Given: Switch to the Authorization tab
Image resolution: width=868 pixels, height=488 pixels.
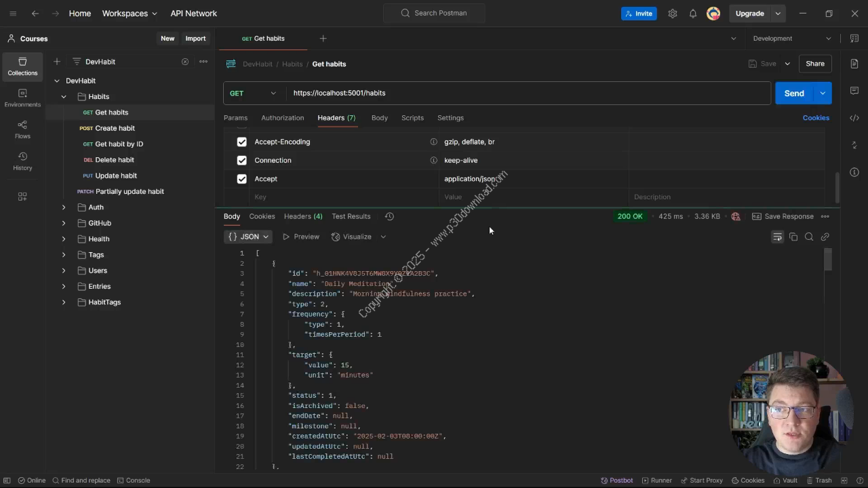Looking at the screenshot, I should coord(283,118).
